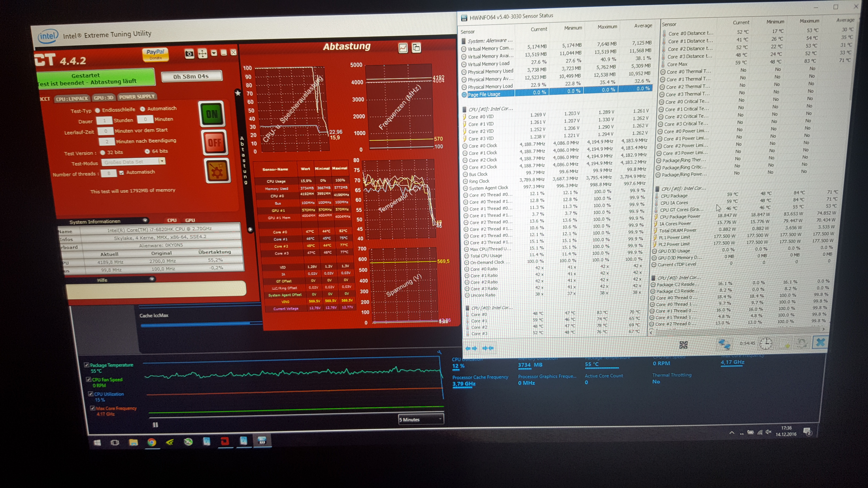Select 32 bits test version
This screenshot has width=868, height=488.
click(x=102, y=153)
